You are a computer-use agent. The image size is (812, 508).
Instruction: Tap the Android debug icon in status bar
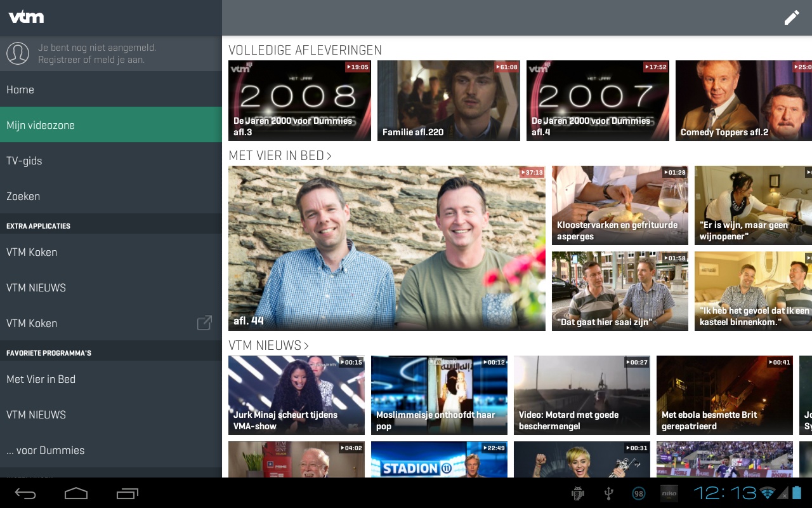pyautogui.click(x=577, y=493)
